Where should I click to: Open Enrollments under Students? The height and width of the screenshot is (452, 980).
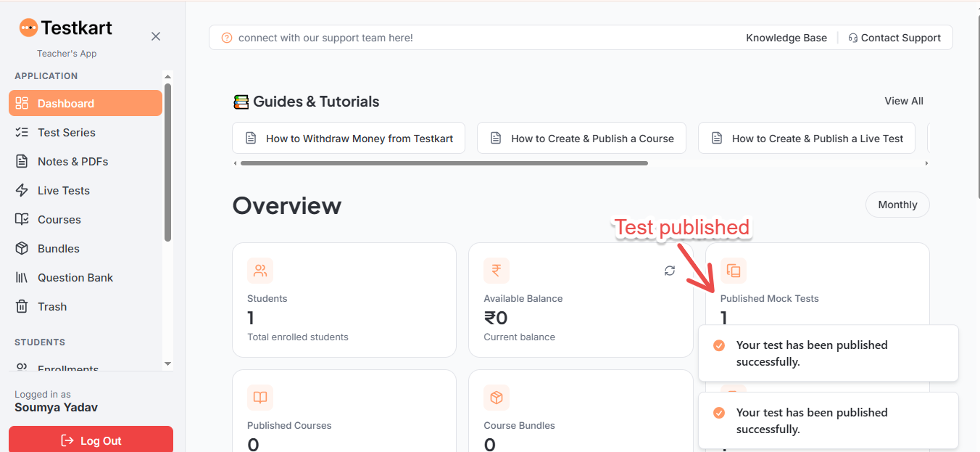[86, 368]
